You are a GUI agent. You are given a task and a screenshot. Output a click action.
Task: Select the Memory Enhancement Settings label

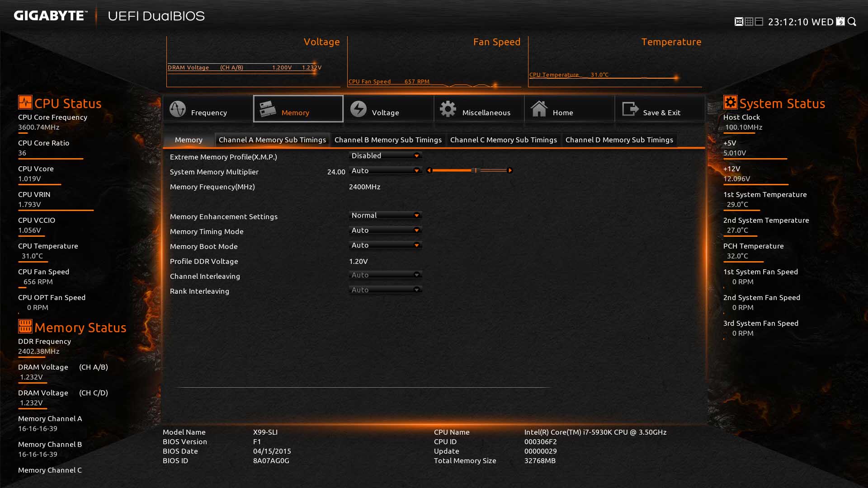tap(224, 216)
